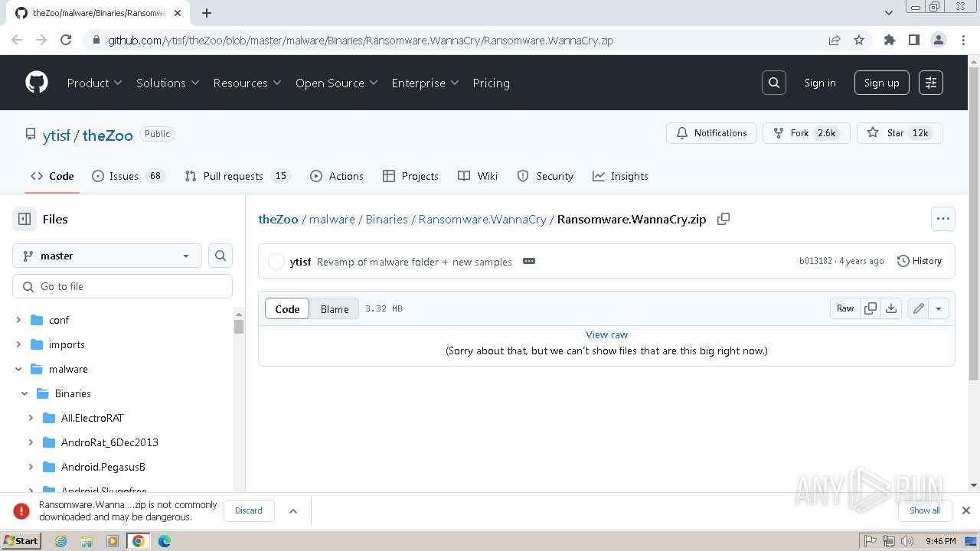Screen dimensions: 980x551
Task: Expand the Product menu
Action: [94, 83]
